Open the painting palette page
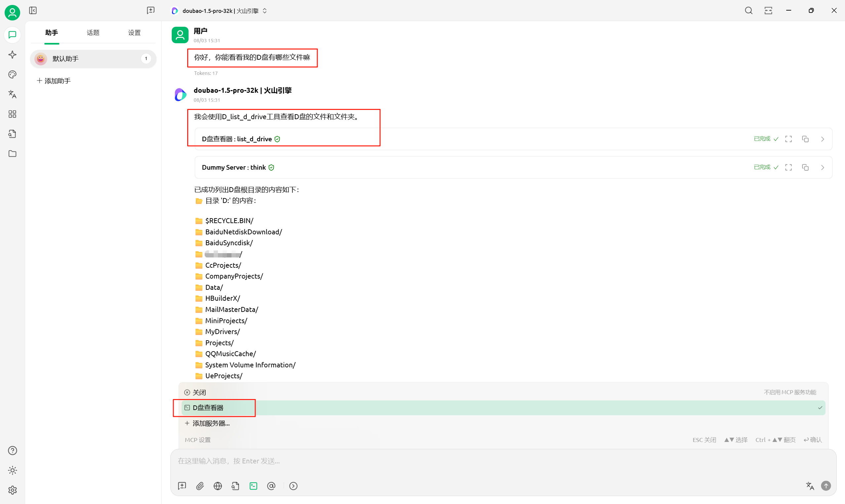This screenshot has width=845, height=504. tap(12, 74)
